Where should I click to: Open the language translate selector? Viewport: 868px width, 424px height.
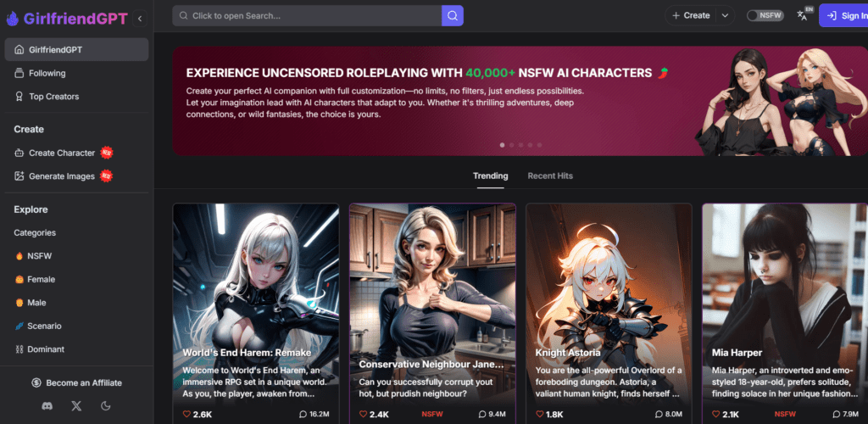pos(804,15)
